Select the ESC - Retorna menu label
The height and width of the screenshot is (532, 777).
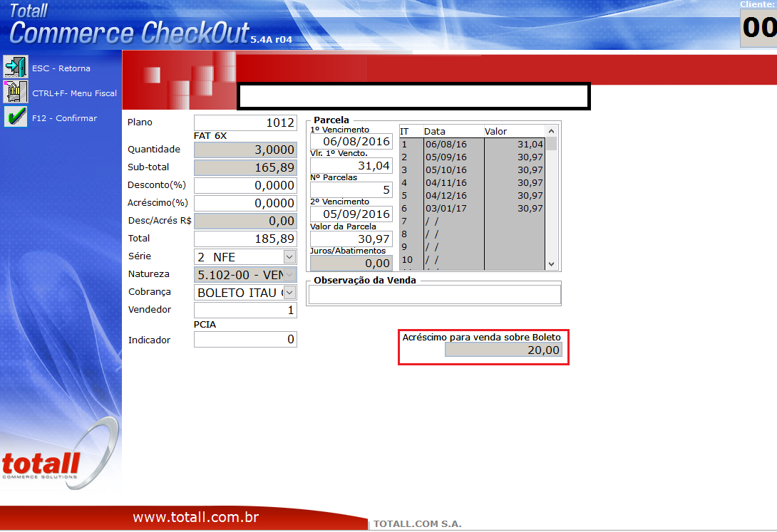[x=61, y=68]
